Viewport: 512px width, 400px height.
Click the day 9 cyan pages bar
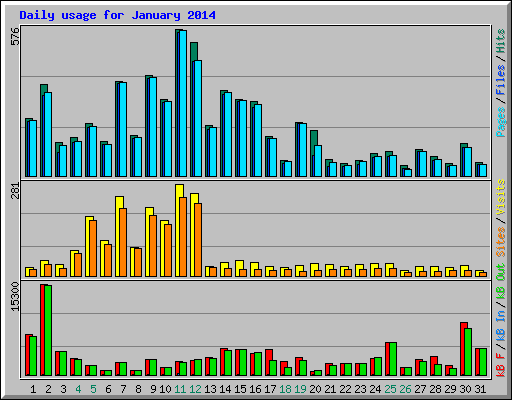pos(153,127)
